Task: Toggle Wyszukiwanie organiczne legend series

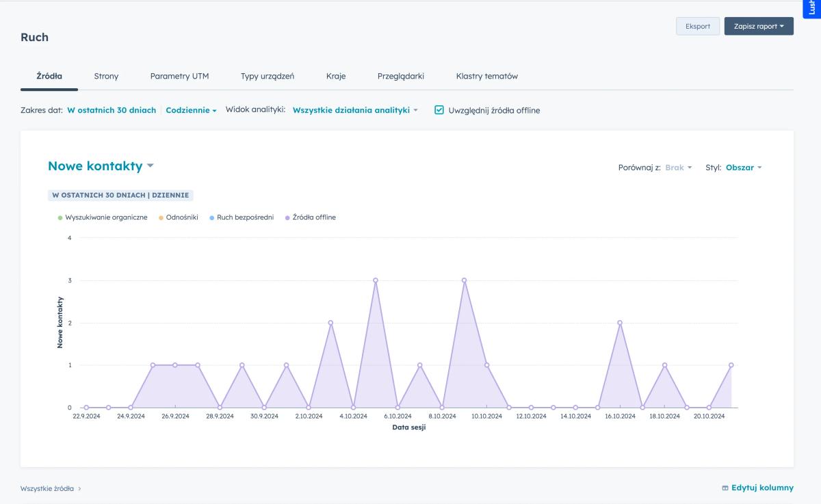Action: pyautogui.click(x=103, y=217)
